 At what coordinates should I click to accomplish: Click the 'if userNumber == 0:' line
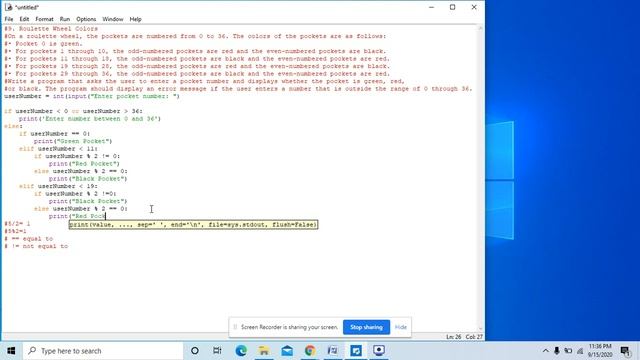55,133
